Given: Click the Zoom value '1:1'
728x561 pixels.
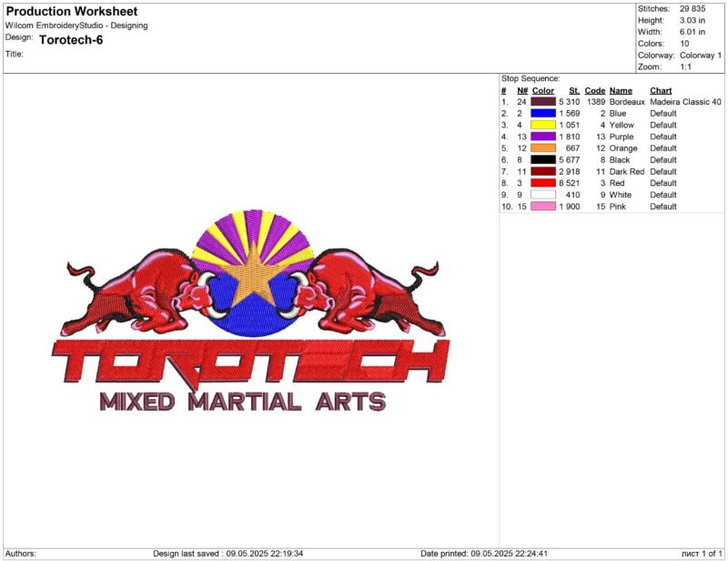Looking at the screenshot, I should [685, 66].
